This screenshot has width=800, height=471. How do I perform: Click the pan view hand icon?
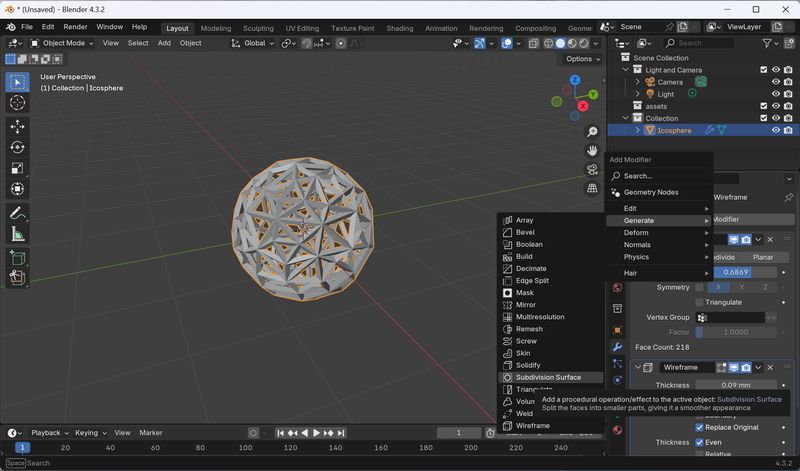(x=592, y=151)
